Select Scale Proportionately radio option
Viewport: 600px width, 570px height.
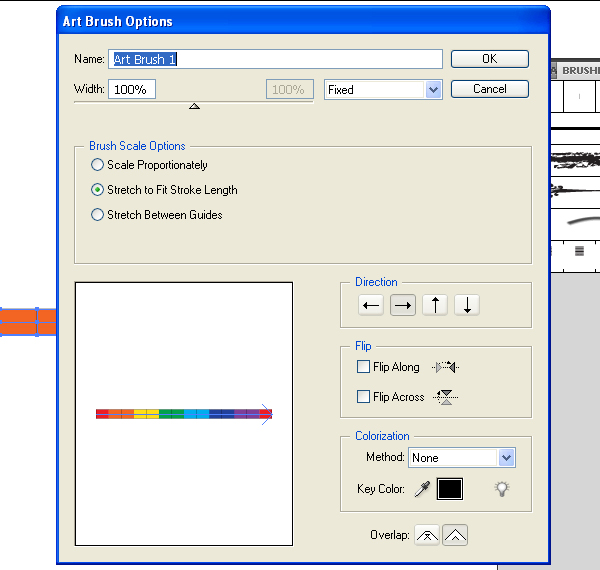tap(97, 165)
